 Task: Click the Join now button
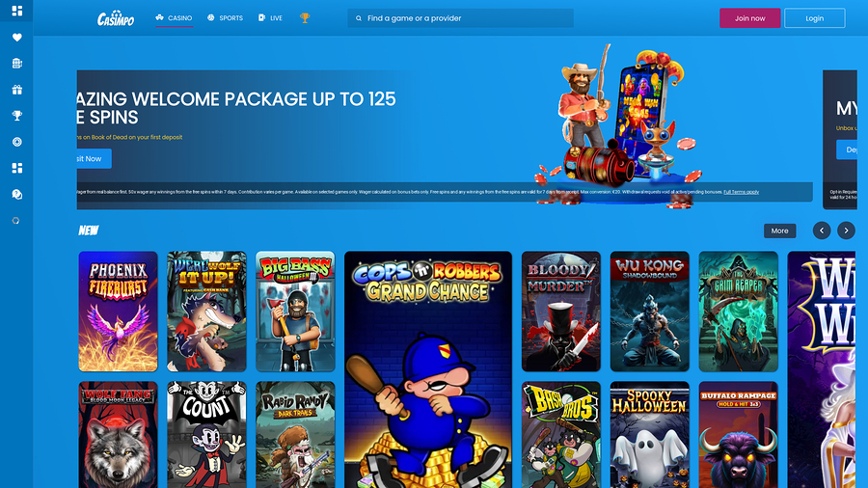tap(750, 18)
